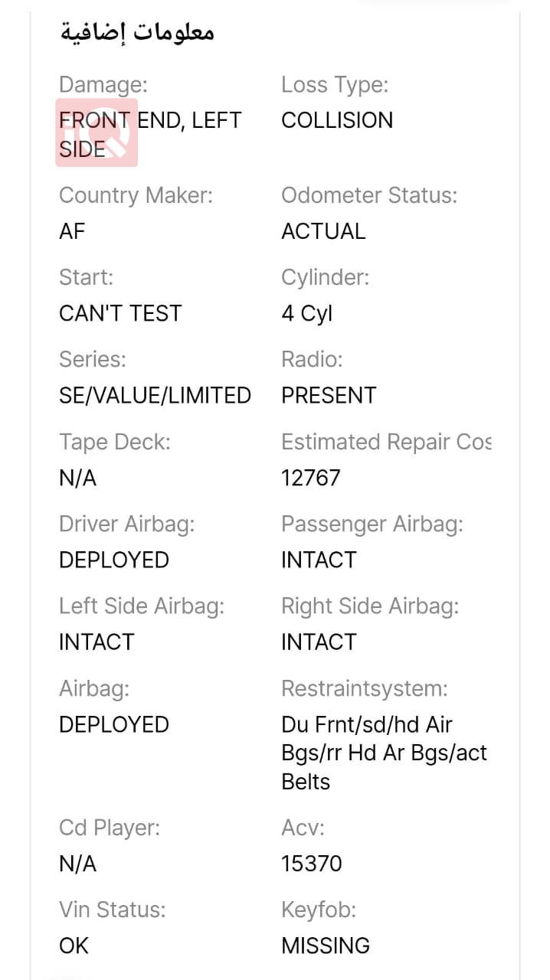Select the Passenger Airbag INTACT value
This screenshot has width=550, height=980.
pyautogui.click(x=319, y=560)
